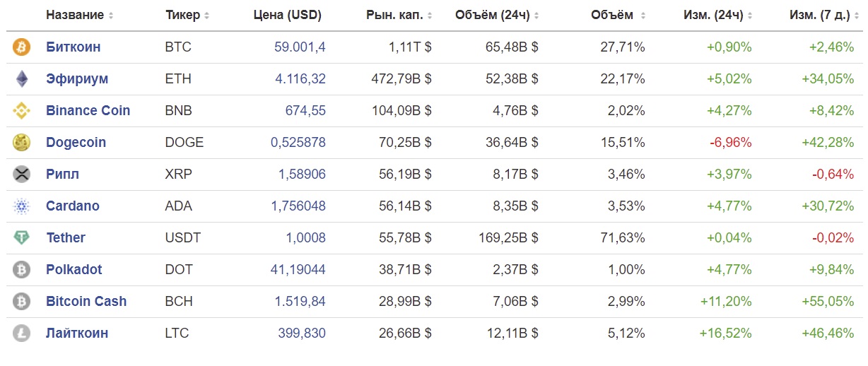Click the XRP Ripple icon

22,175
